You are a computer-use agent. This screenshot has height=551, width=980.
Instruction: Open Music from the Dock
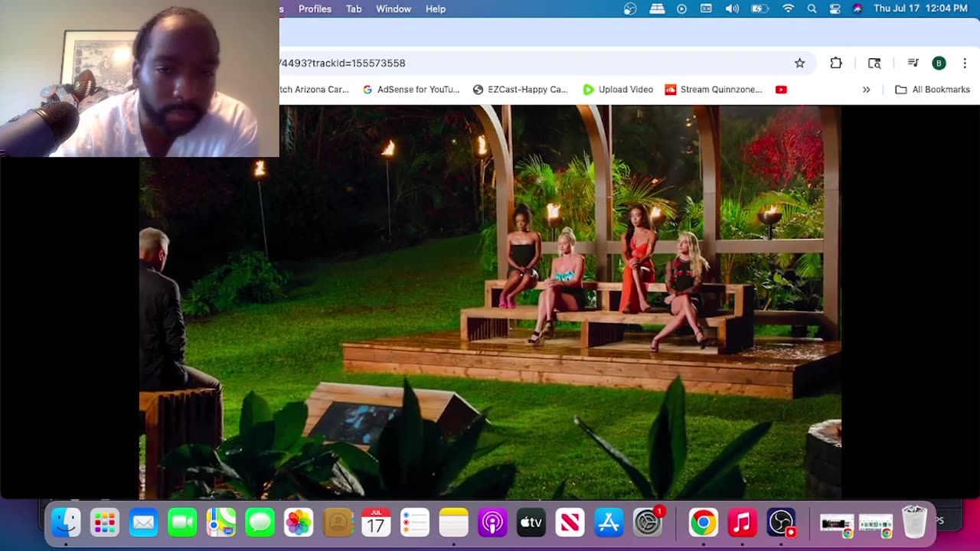[x=742, y=523]
